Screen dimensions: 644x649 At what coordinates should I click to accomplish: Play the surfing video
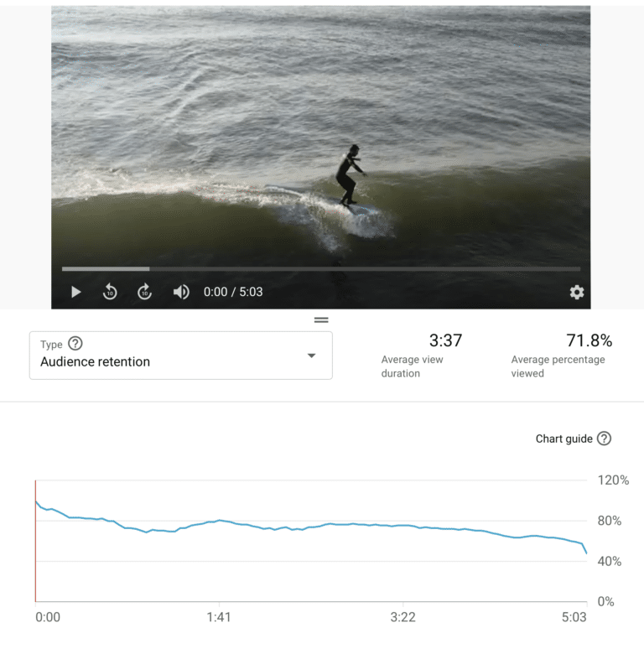(x=75, y=292)
